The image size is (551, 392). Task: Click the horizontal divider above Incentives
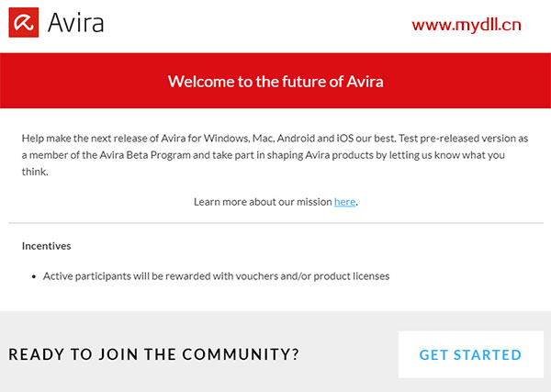click(275, 223)
